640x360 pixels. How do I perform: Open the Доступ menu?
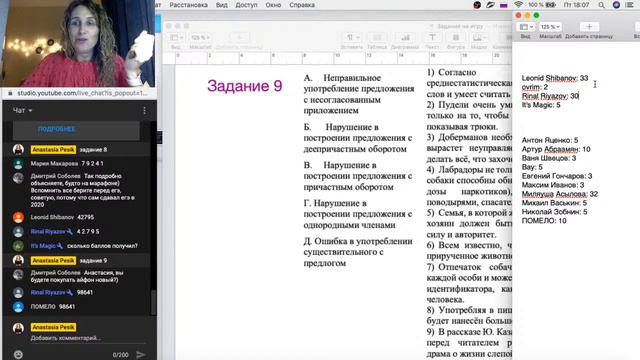[x=246, y=5]
